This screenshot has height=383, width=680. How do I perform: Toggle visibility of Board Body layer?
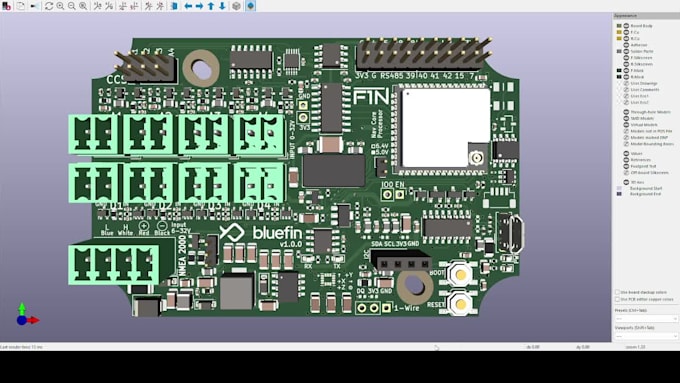[x=626, y=26]
